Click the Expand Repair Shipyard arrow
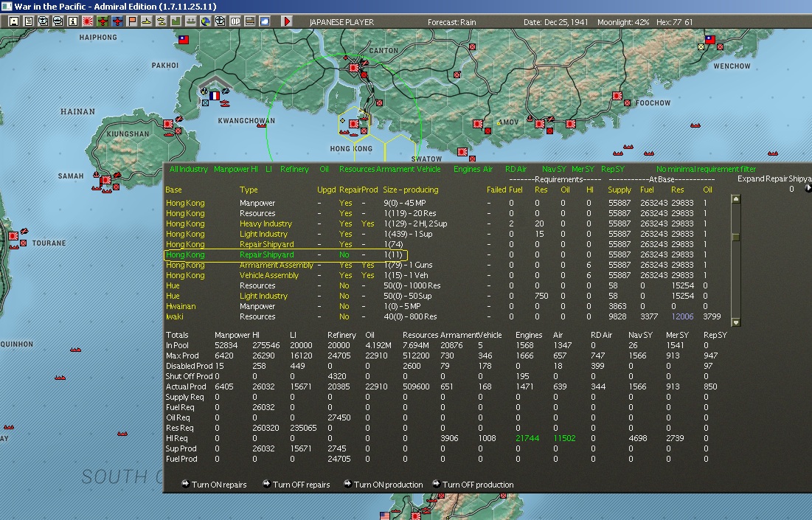The height and width of the screenshot is (520, 812). pos(808,188)
